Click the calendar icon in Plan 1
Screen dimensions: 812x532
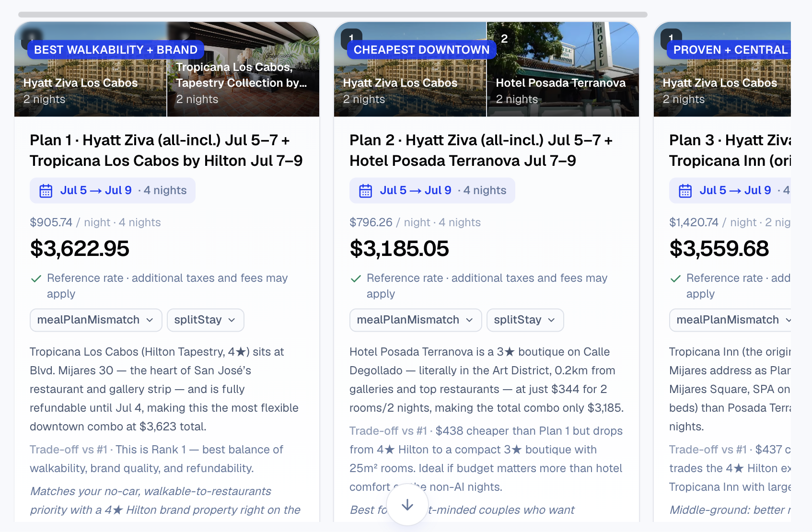(46, 191)
